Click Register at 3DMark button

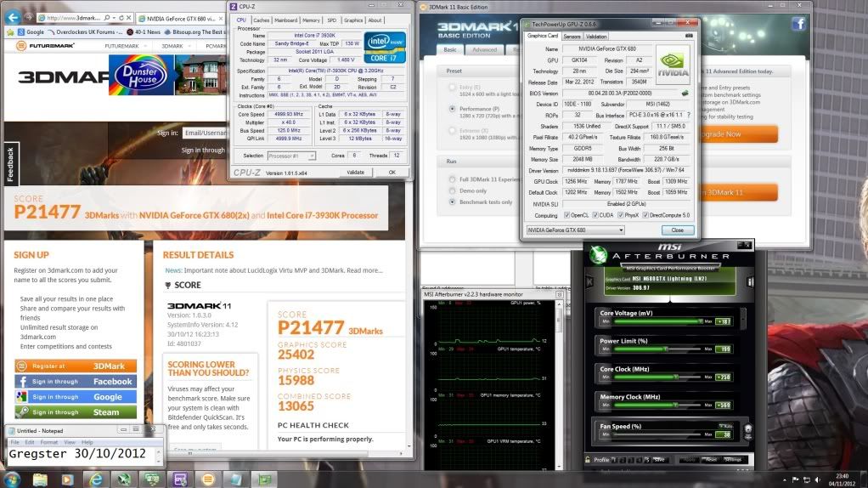(x=76, y=366)
